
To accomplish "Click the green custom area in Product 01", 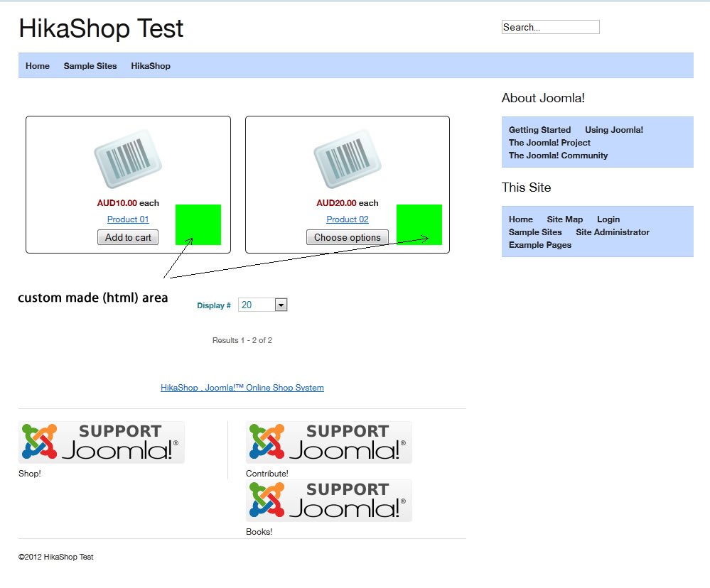I will point(198,225).
